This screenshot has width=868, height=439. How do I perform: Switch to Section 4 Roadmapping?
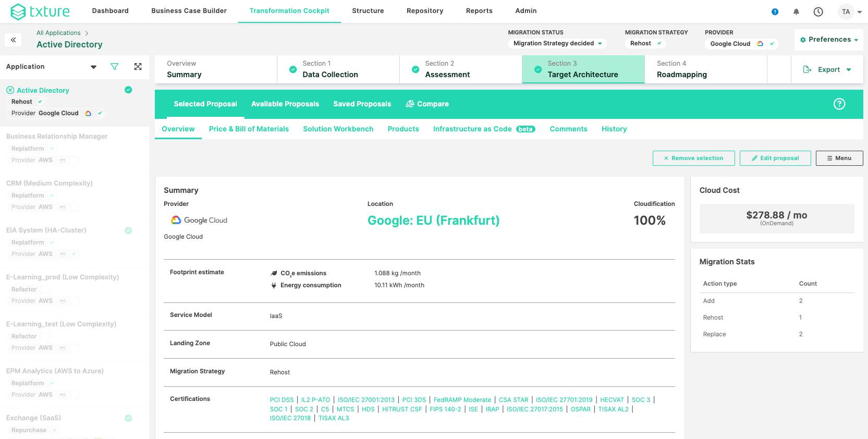(x=706, y=69)
